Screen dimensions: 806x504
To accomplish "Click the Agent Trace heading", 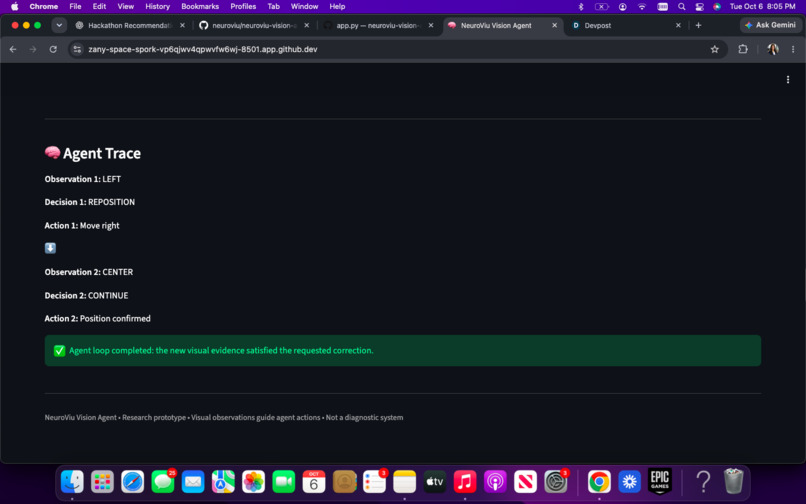I will pos(93,153).
